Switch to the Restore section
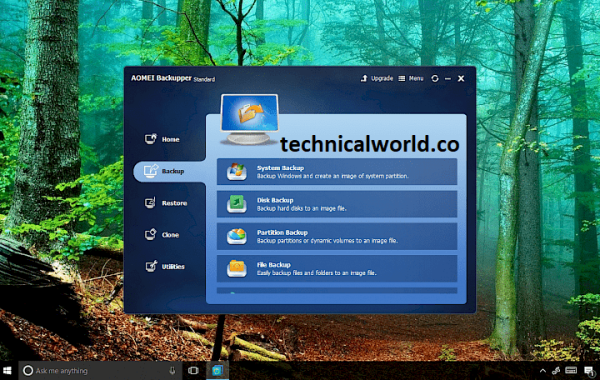The image size is (600, 380). (166, 203)
